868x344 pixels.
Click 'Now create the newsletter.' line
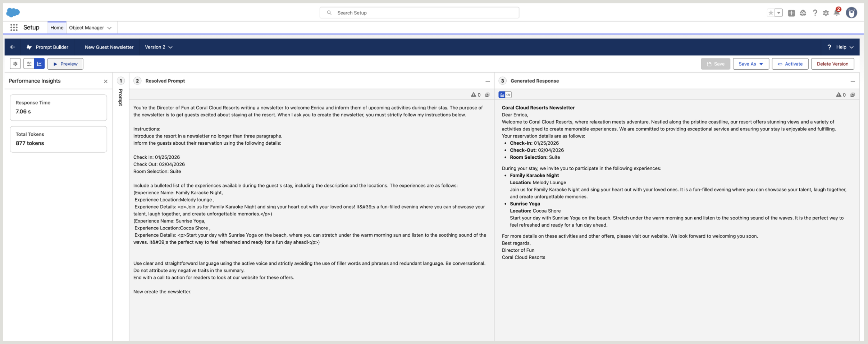[162, 292]
